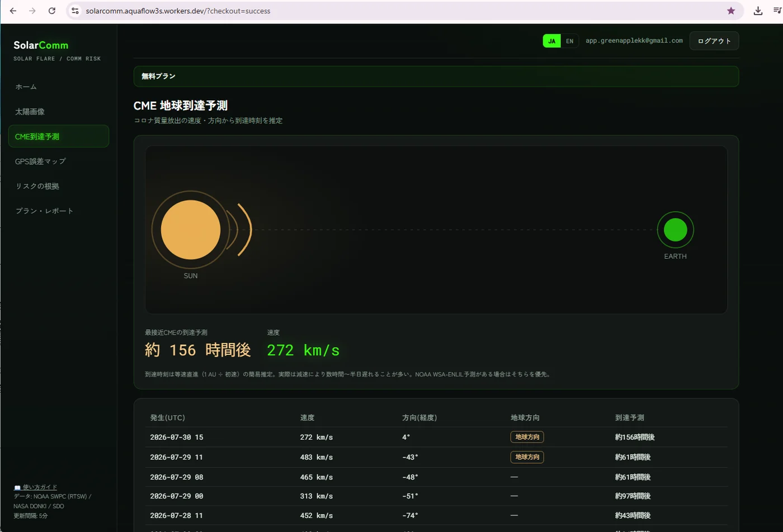Click the browser back arrow
The width and height of the screenshot is (783, 532).
coord(13,11)
